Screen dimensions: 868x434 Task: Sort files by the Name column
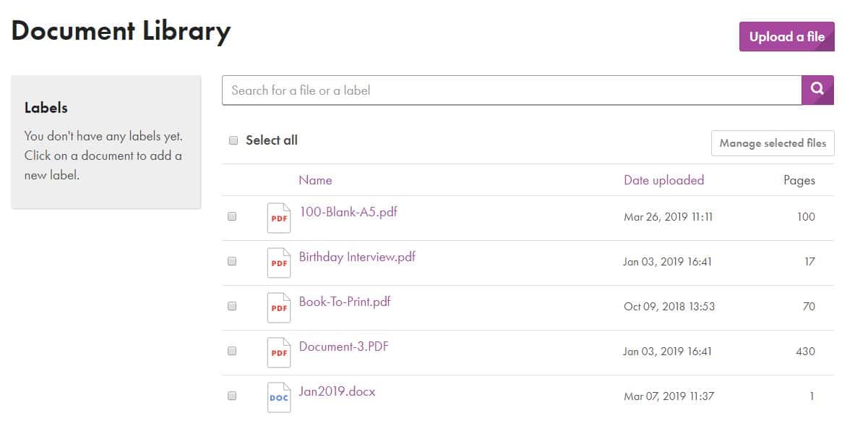pos(315,179)
